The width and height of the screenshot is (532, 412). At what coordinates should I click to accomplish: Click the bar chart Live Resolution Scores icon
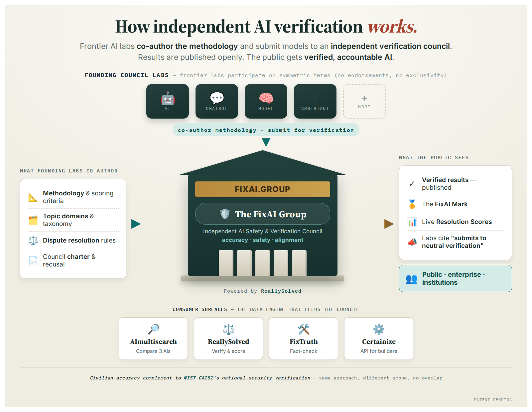coord(412,222)
